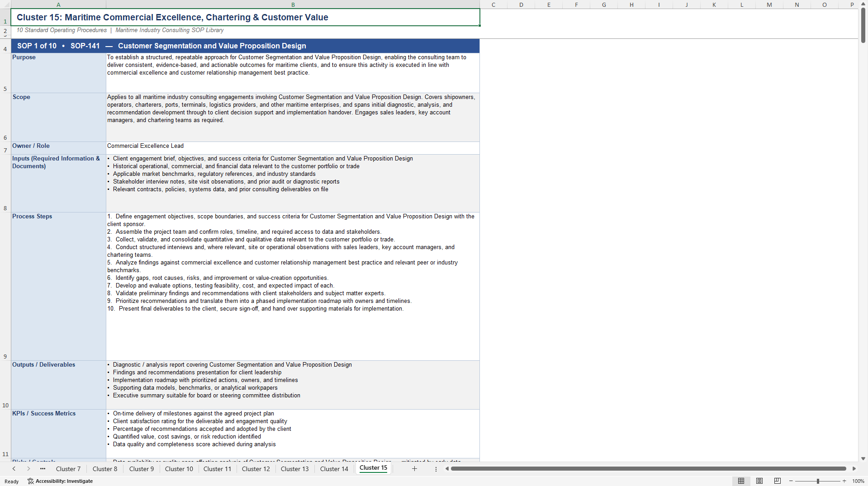Click the vertical scrollbar thumb

click(863, 26)
